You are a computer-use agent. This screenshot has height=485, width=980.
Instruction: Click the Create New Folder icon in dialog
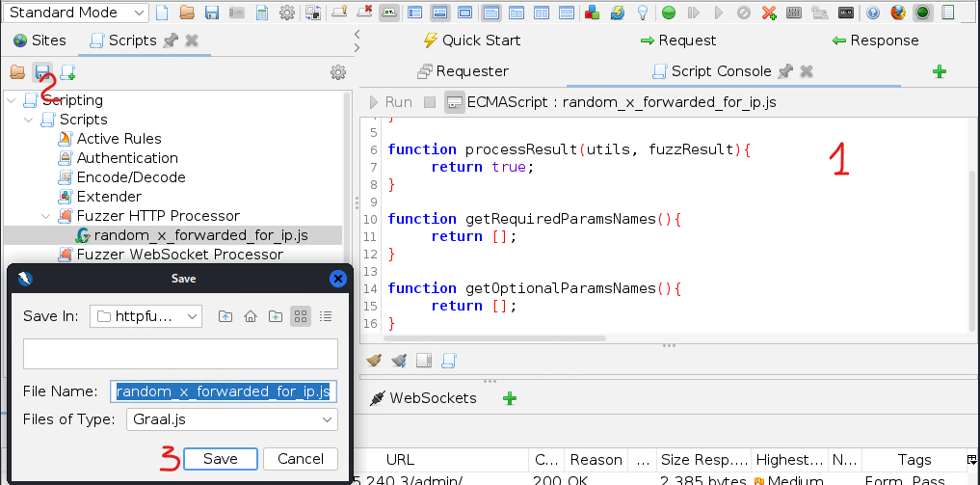276,315
